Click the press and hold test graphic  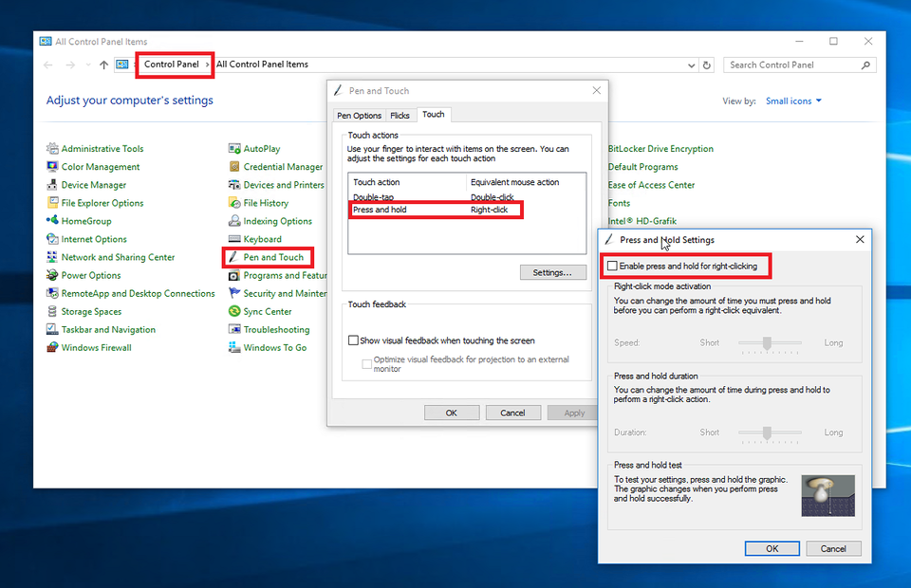click(x=827, y=495)
